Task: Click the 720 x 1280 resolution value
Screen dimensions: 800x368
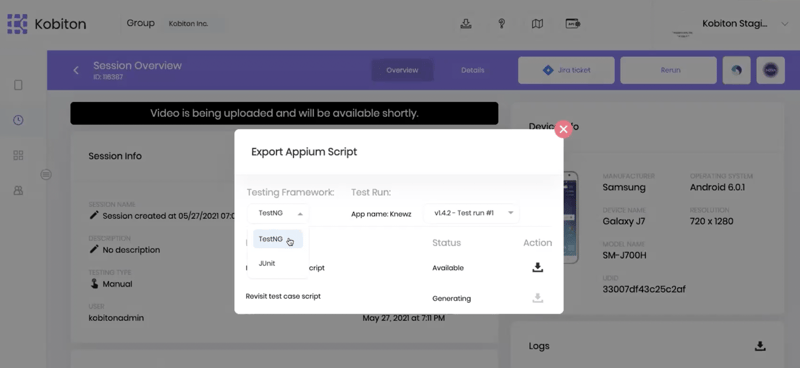Action: [x=712, y=221]
